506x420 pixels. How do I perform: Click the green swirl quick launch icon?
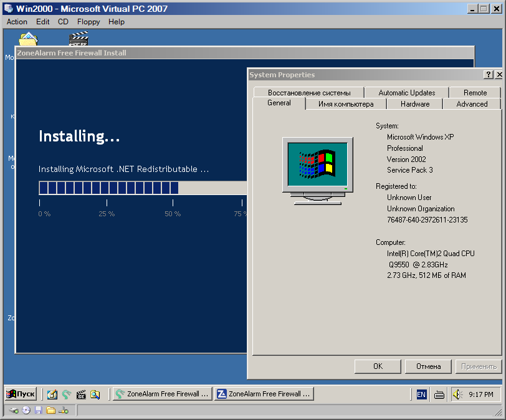pyautogui.click(x=67, y=394)
